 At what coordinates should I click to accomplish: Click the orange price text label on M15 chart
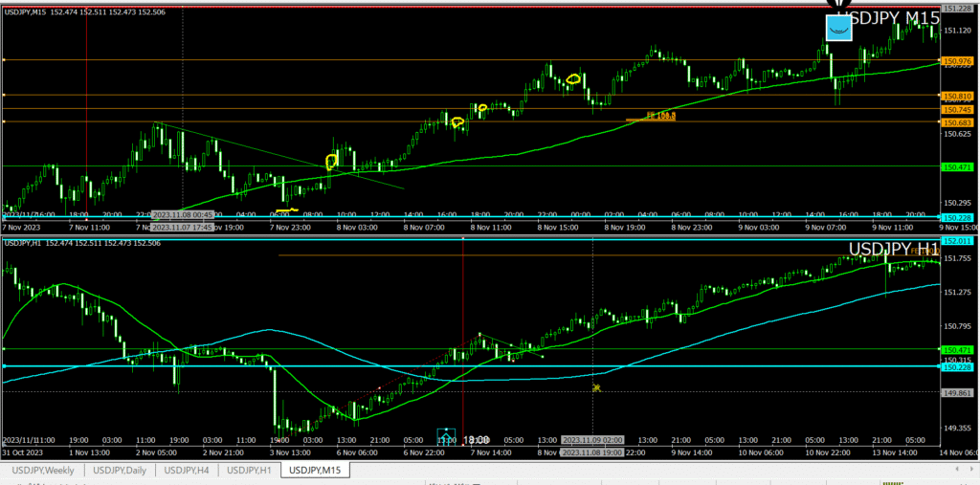coord(660,116)
